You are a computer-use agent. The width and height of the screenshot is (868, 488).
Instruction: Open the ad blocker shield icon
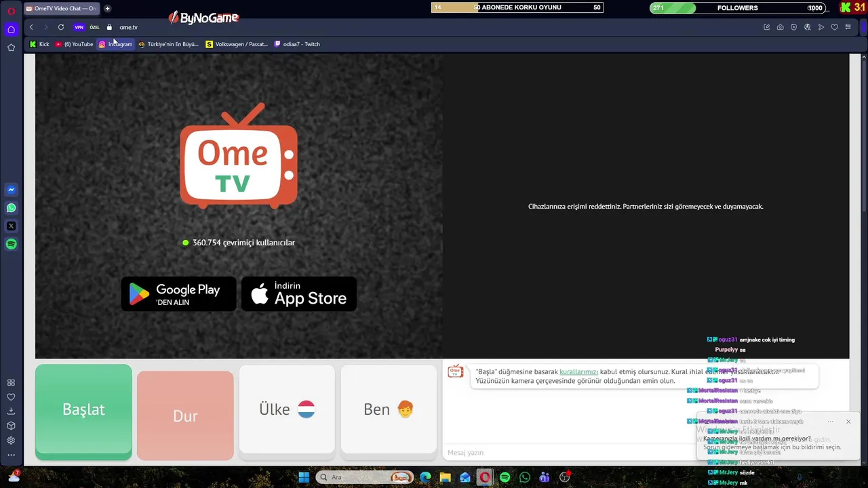pos(793,27)
